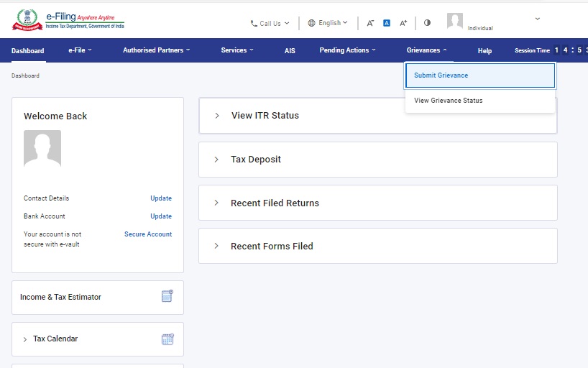Image resolution: width=588 pixels, height=368 pixels.
Task: Toggle high contrast mode icon
Action: (427, 23)
